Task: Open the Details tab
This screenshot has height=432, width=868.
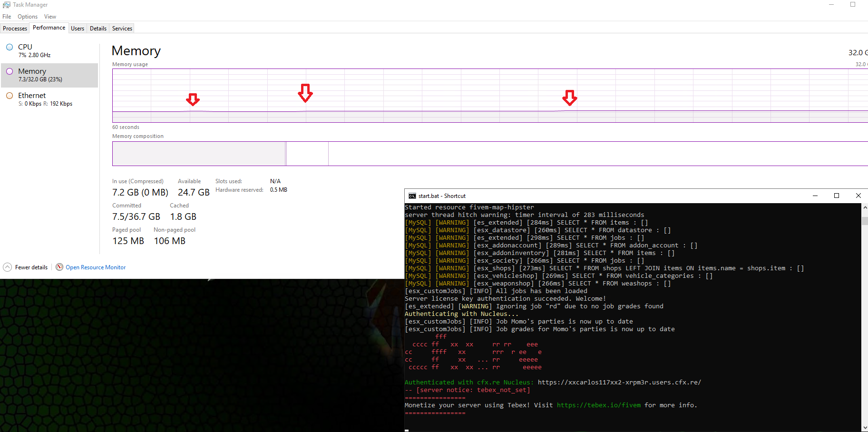Action: coord(98,29)
